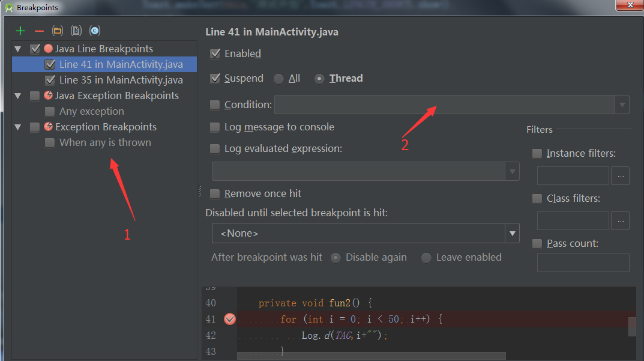Click code line 40 private void fun2()

tap(315, 303)
